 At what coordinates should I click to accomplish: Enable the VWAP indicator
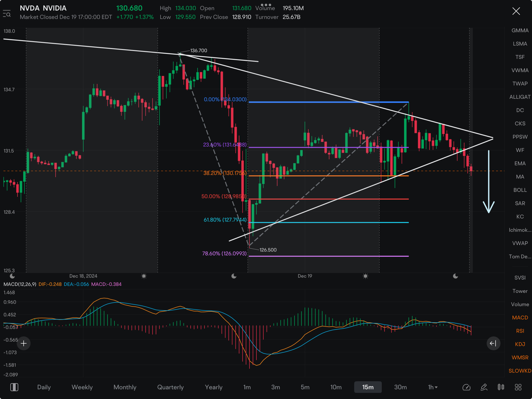520,243
